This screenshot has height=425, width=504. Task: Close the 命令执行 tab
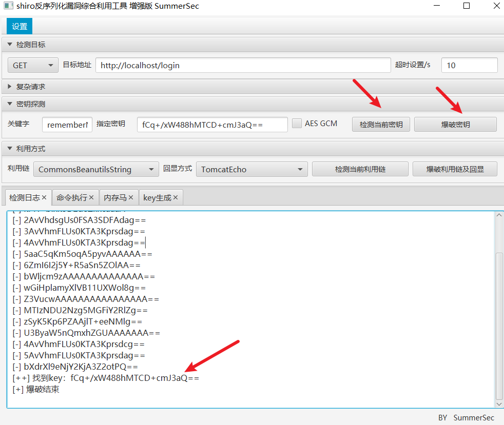91,197
